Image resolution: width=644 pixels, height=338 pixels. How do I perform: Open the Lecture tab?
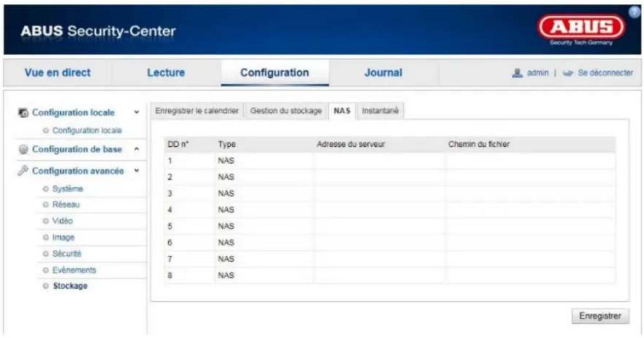click(166, 73)
